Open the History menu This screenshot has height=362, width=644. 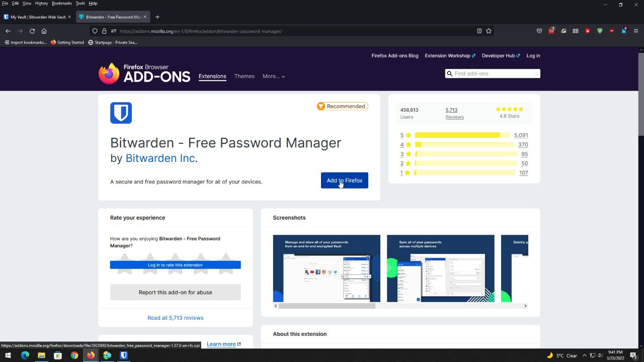[x=42, y=4]
